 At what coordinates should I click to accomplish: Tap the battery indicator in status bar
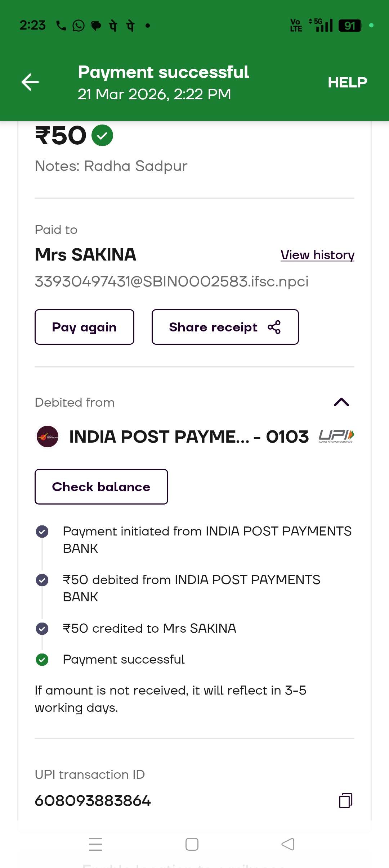[x=350, y=26]
